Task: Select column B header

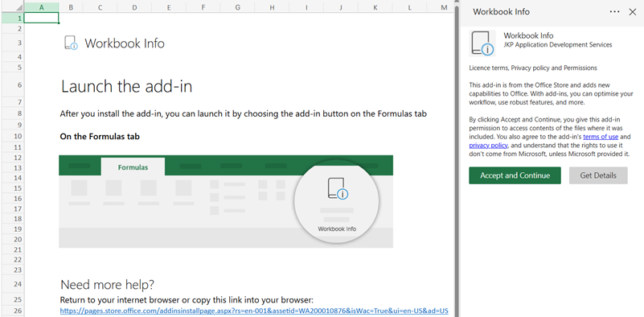Action: coord(71,7)
